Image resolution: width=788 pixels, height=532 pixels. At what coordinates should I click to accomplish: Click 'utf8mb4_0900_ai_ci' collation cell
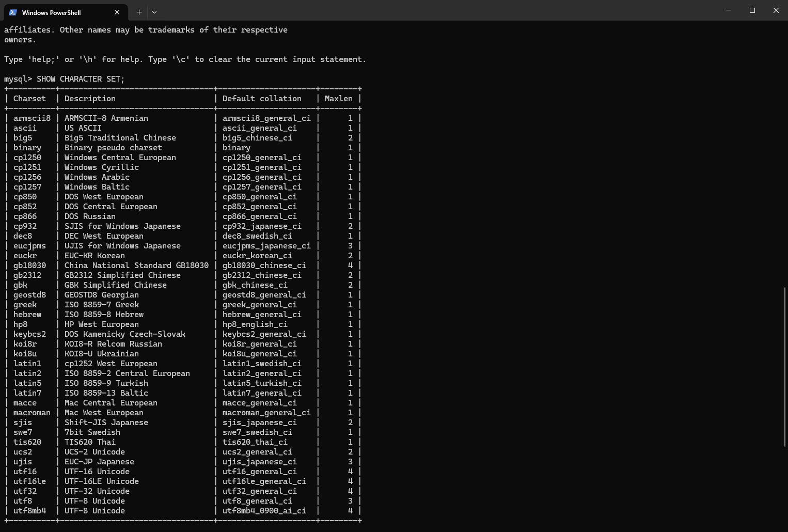click(x=264, y=511)
